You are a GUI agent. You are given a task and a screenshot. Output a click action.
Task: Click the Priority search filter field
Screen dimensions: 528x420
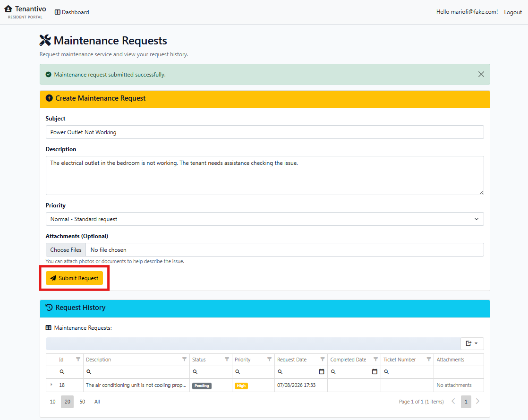253,372
